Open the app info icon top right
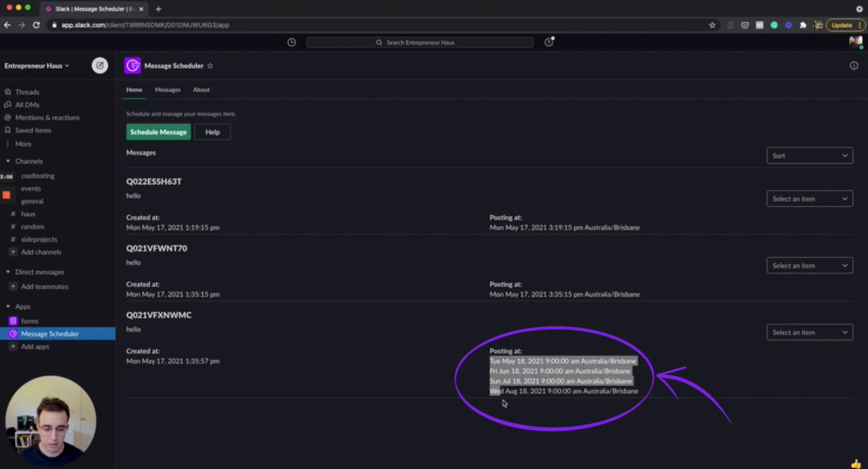This screenshot has width=868, height=469. [854, 65]
